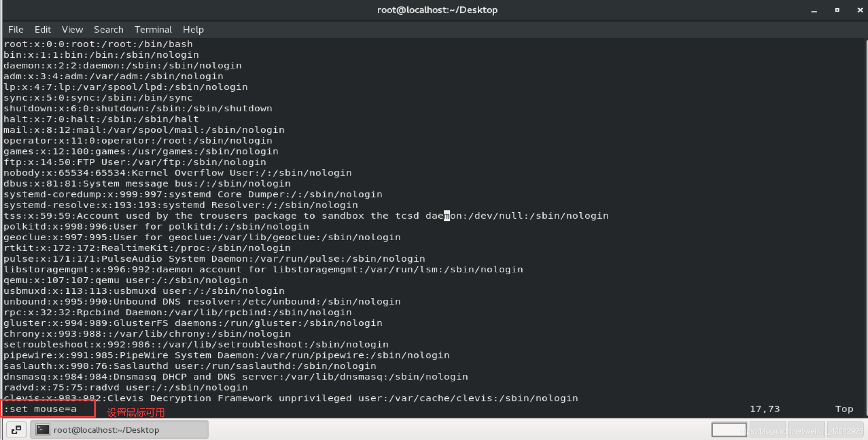Screen dimensions: 868x440
Task: Click the 'systemd-resolve' line
Action: tap(180, 205)
